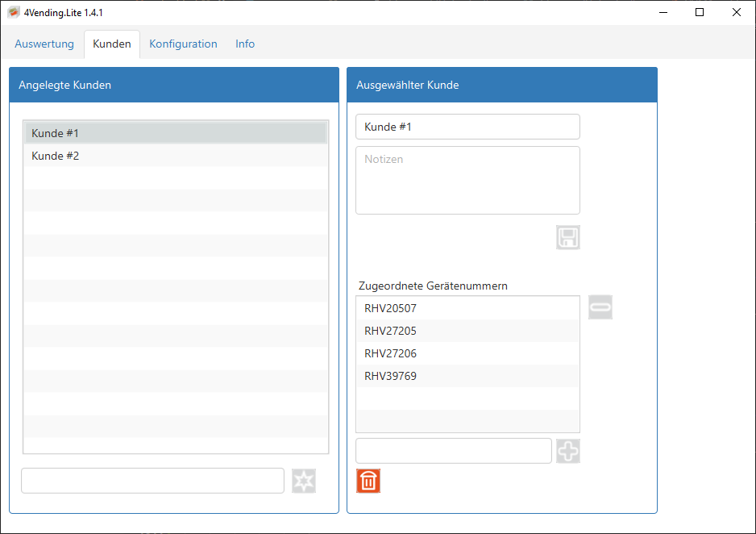Viewport: 756px width, 534px height.
Task: Click the minus icon to remove device number
Action: click(600, 307)
